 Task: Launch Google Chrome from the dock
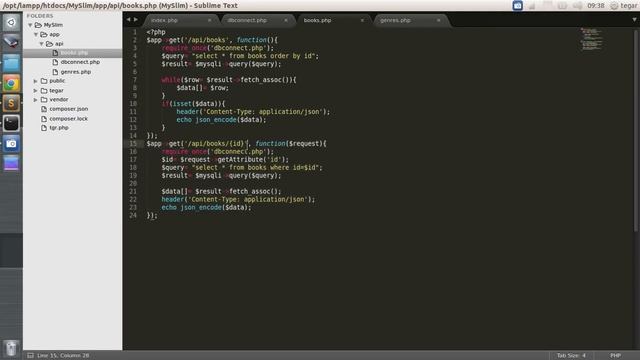click(11, 83)
